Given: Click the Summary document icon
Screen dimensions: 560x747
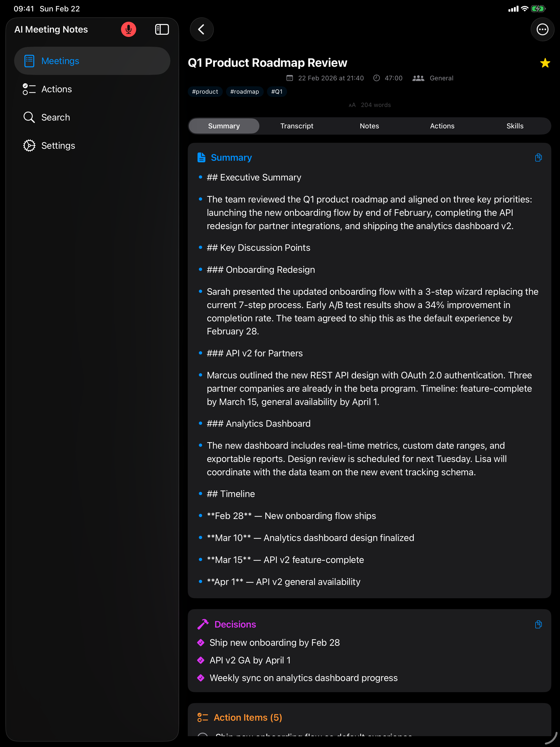Looking at the screenshot, I should 201,157.
